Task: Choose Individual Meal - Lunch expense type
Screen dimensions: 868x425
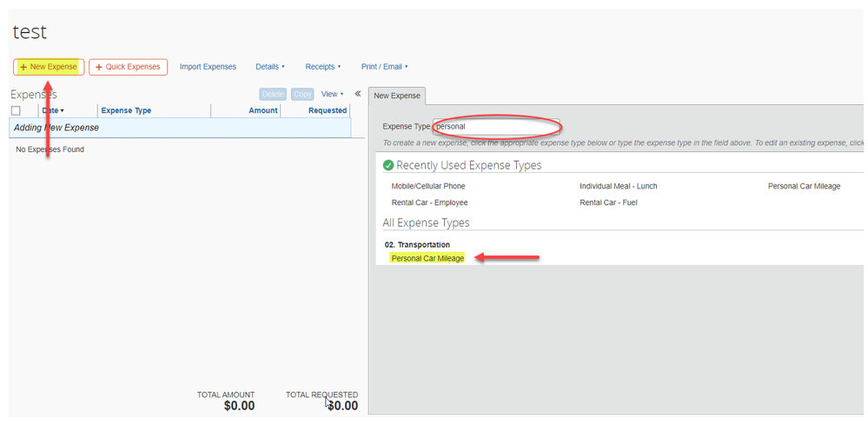Action: tap(619, 187)
